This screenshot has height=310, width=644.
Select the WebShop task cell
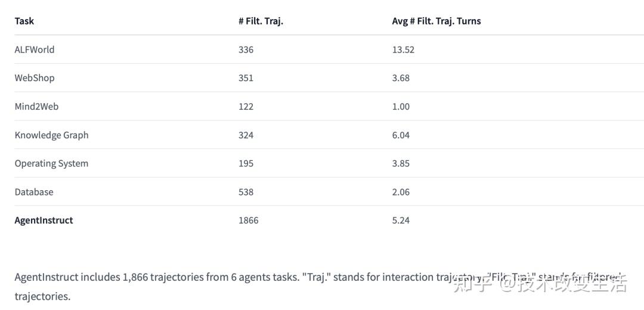coord(35,78)
